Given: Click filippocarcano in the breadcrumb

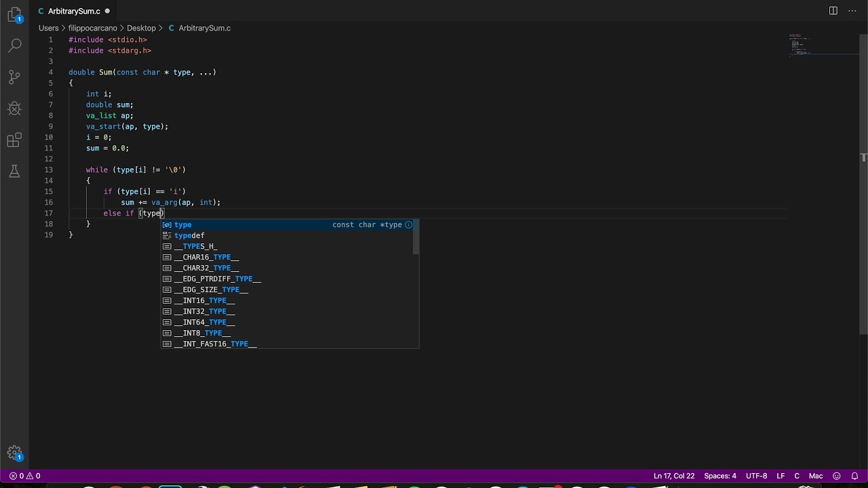Looking at the screenshot, I should click(93, 28).
